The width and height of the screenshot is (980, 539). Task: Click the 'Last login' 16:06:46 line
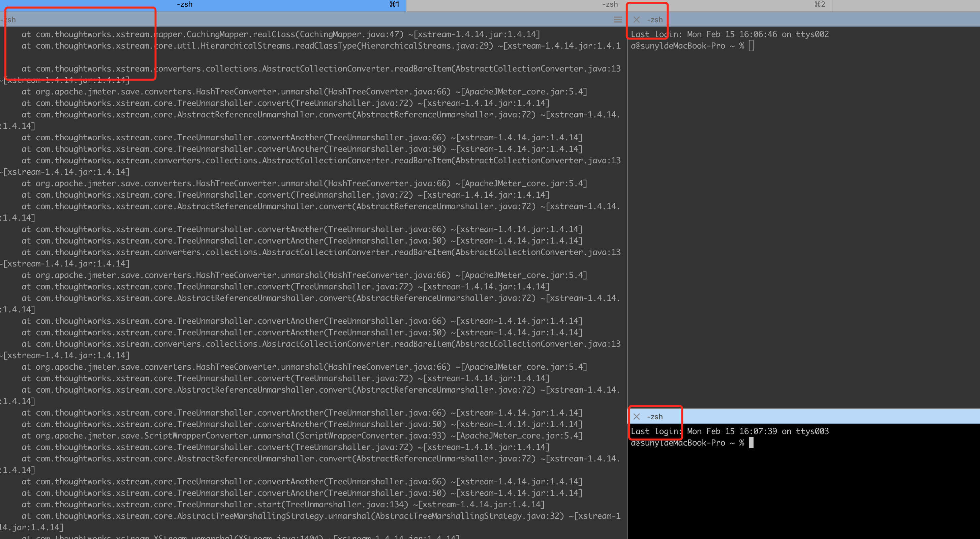point(729,34)
